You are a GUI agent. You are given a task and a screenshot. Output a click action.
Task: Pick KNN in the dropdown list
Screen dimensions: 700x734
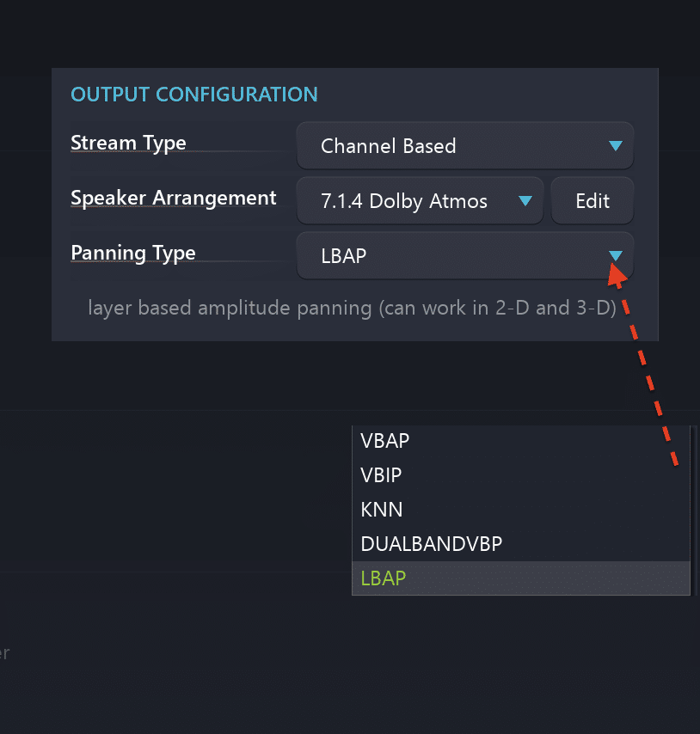point(382,510)
